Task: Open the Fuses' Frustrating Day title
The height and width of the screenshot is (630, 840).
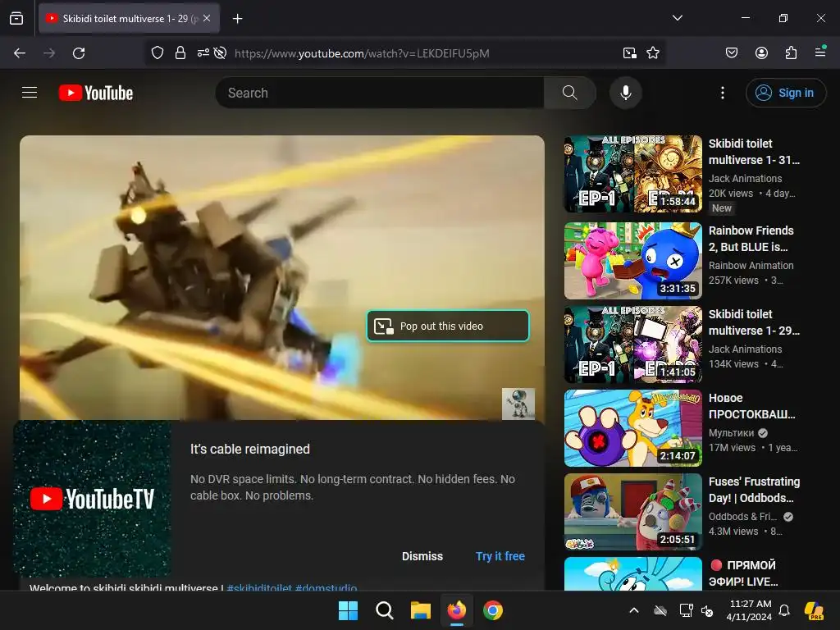Action: [754, 490]
